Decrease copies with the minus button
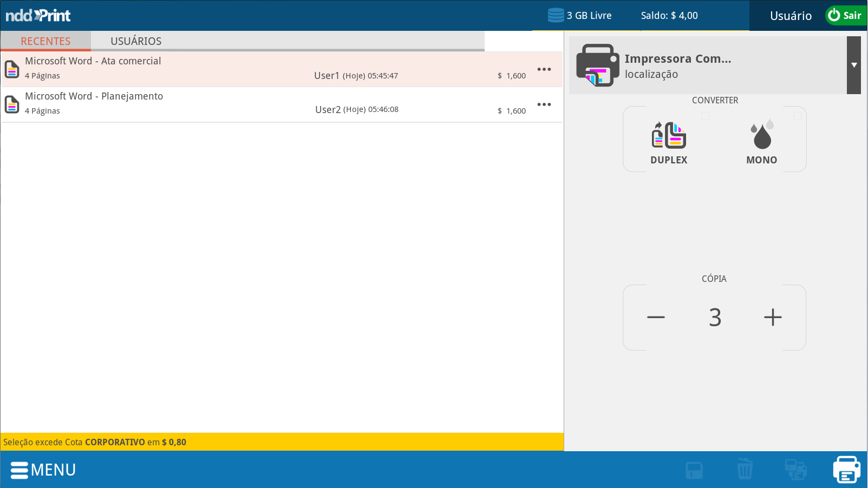The image size is (868, 488). pyautogui.click(x=656, y=317)
